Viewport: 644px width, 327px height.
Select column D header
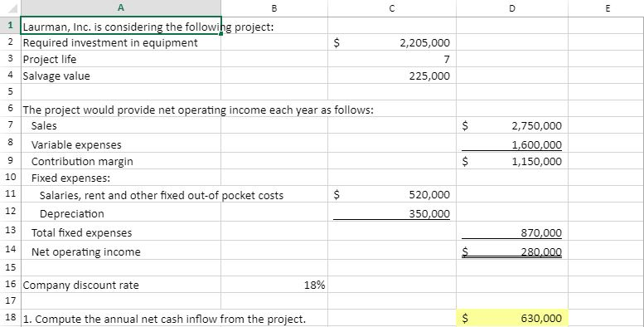tap(511, 7)
